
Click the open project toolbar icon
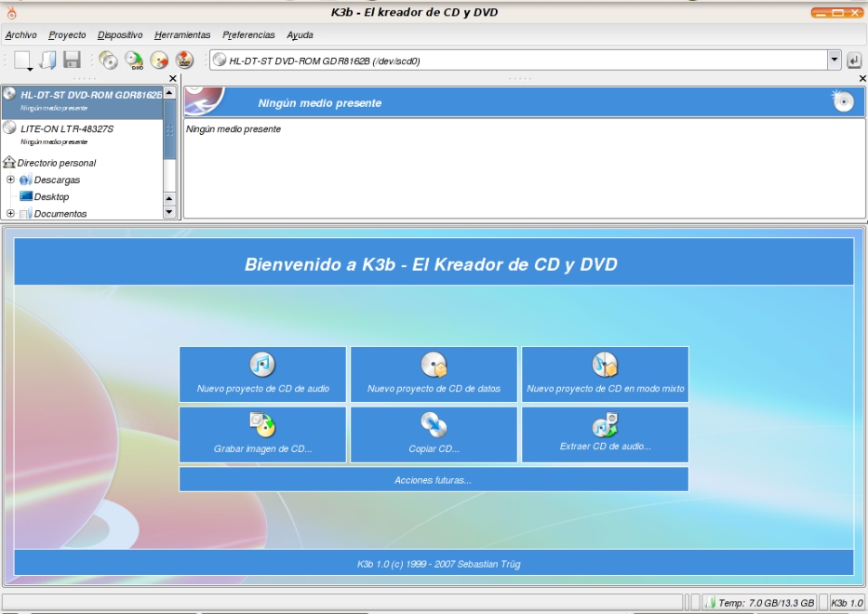click(x=47, y=60)
